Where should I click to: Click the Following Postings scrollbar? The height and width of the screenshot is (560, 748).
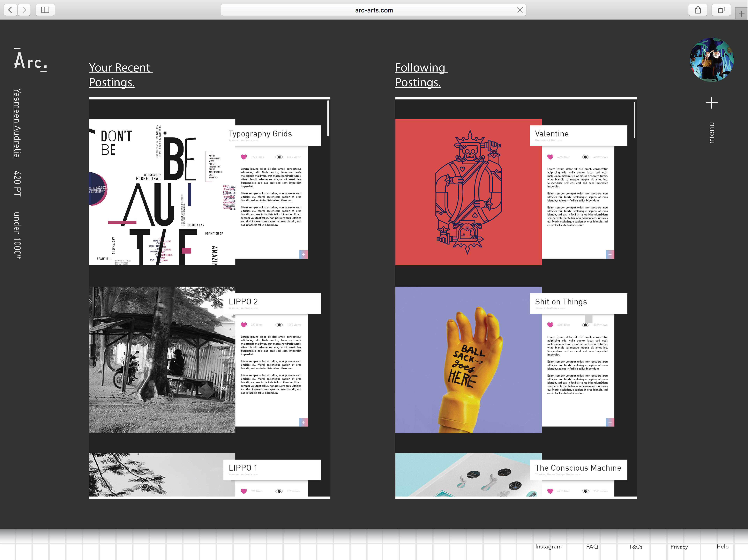pos(634,120)
